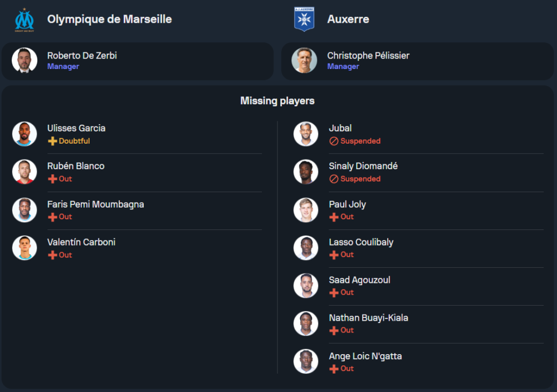Click the Missing players section heading
557x392 pixels.
[x=277, y=101]
